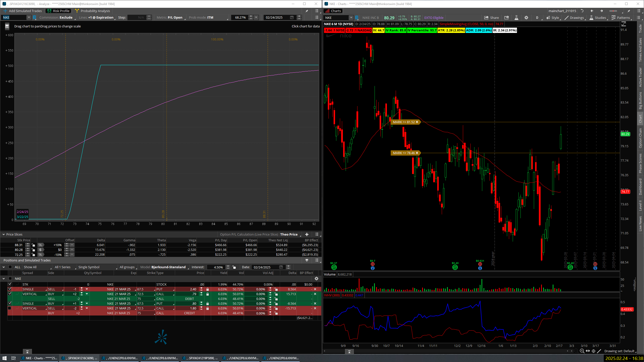This screenshot has width=644, height=362.
Task: Toggle the ALL positions checkbox
Action: [x=10, y=267]
